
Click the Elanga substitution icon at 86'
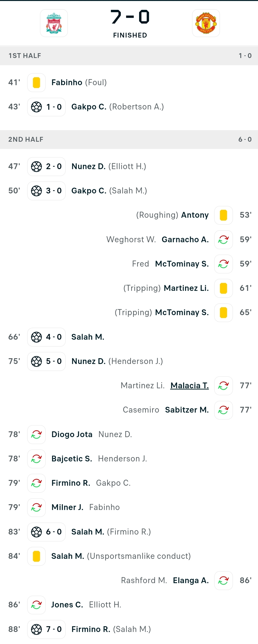[224, 580]
